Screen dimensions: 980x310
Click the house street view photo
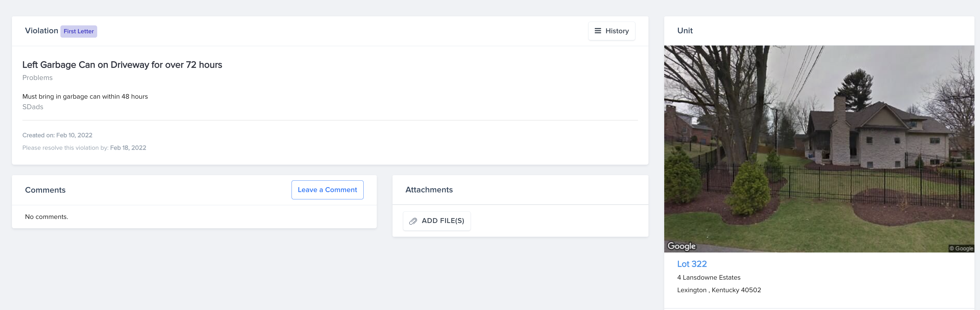click(819, 148)
